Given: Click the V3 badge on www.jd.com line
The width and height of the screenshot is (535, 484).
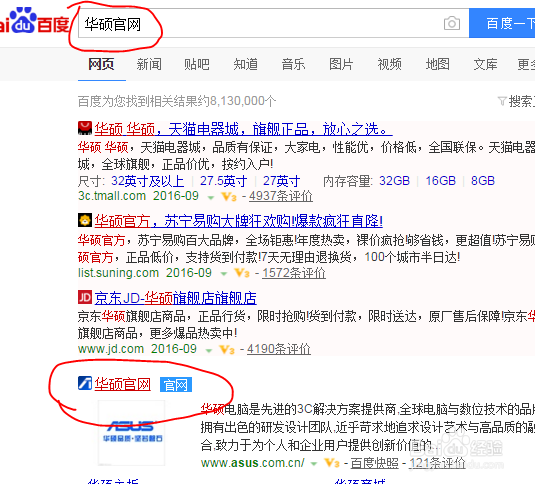Looking at the screenshot, I should 227,350.
